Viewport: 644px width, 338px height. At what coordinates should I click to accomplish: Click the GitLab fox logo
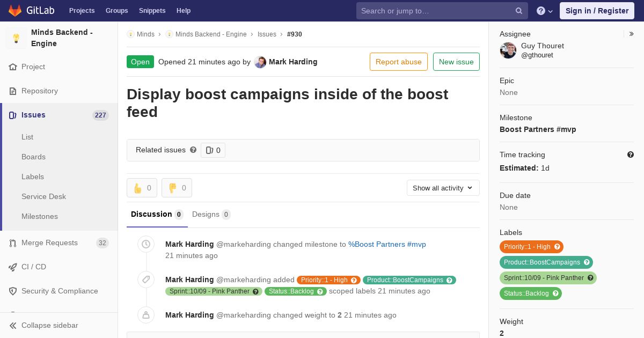(15, 10)
